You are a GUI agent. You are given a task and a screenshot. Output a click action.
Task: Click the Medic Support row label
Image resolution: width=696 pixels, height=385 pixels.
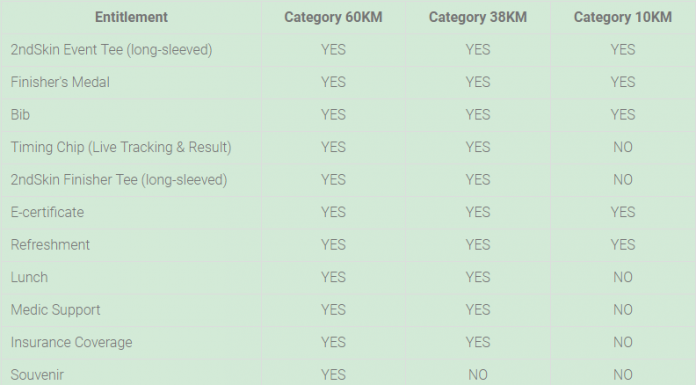[x=55, y=310]
